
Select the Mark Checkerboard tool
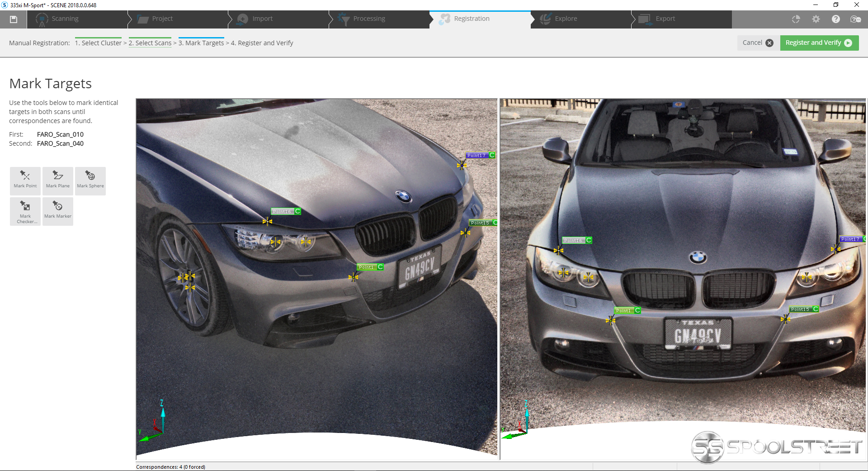click(25, 211)
